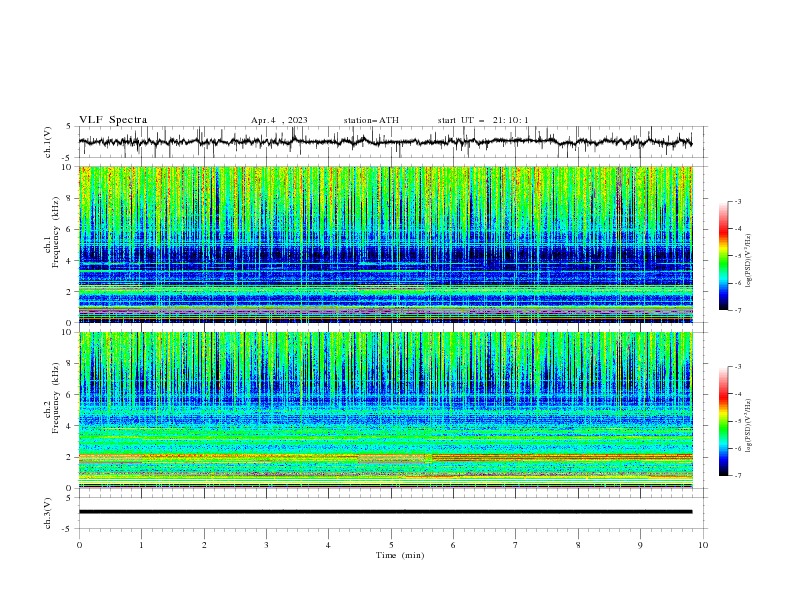The image size is (792, 612).
Task: Click time axis tick label "4"
Action: point(328,545)
